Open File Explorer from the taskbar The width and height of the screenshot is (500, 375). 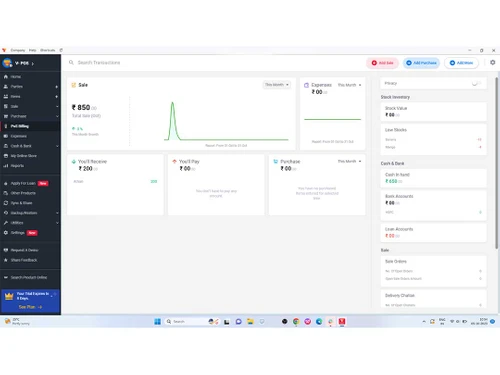(x=250, y=321)
